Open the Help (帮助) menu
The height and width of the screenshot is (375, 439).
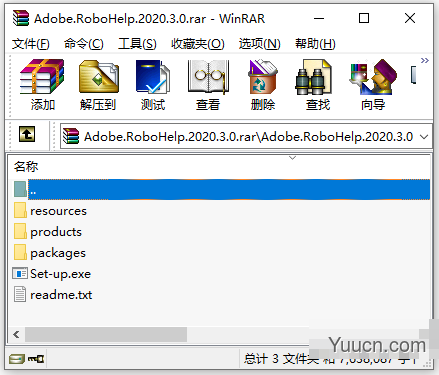click(x=315, y=44)
